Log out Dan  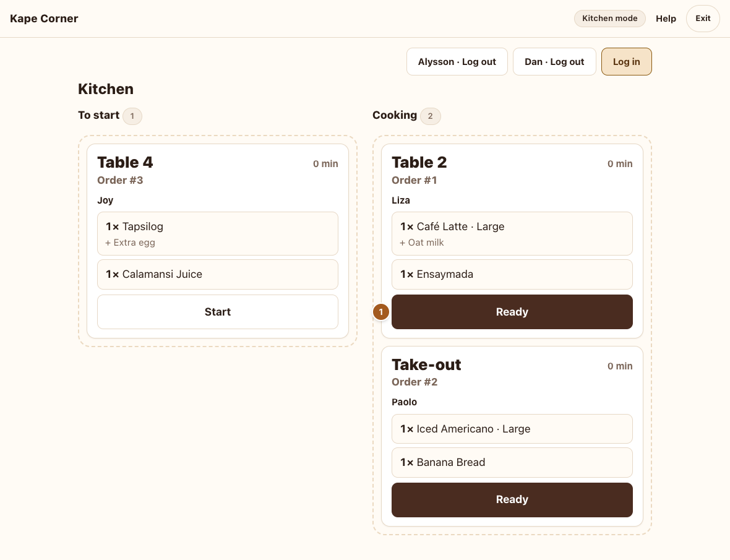pos(554,61)
